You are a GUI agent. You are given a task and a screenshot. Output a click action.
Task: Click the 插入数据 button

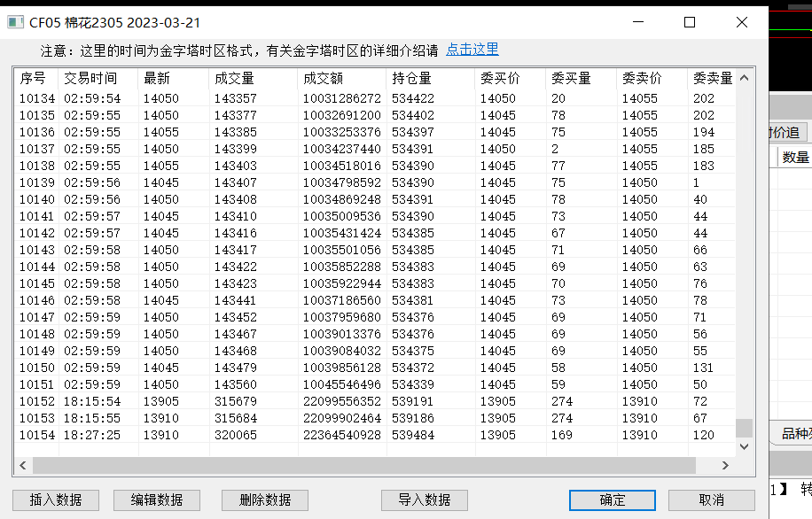pos(56,500)
